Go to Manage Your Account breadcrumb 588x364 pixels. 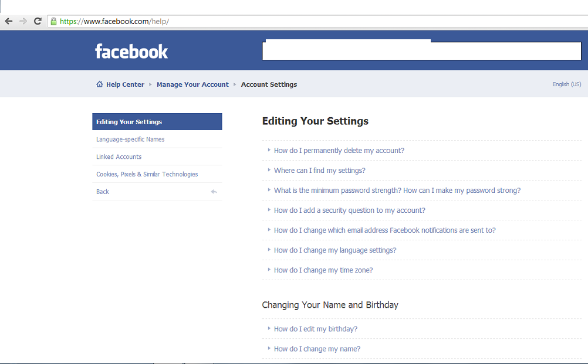pos(192,84)
